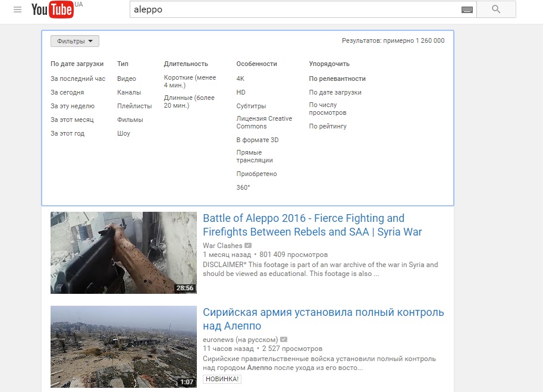Open the hamburger guide menu

17,10
